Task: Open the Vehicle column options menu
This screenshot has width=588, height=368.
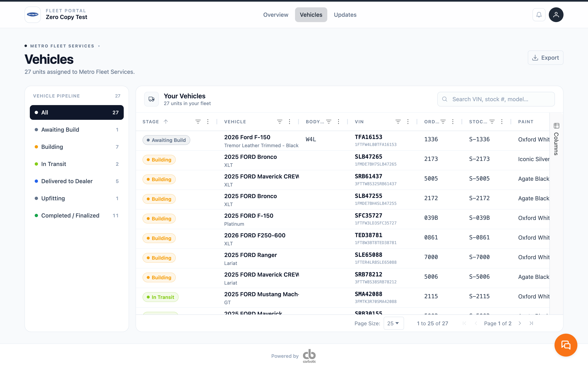Action: pos(289,121)
